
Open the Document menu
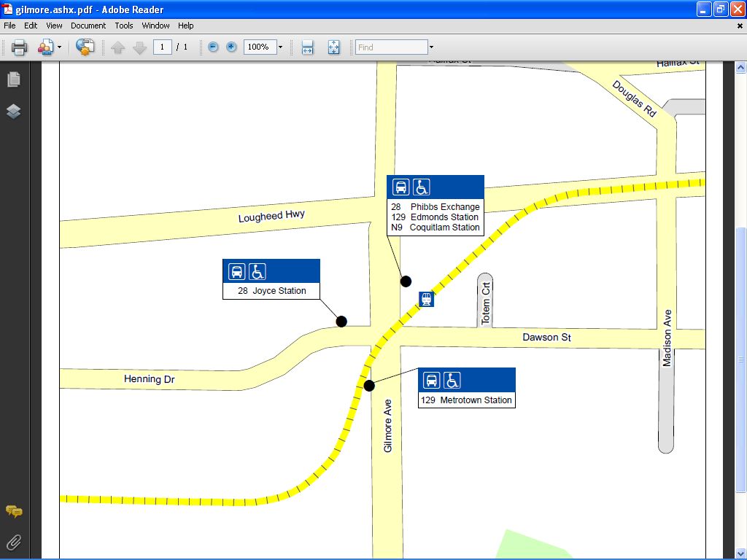click(88, 26)
